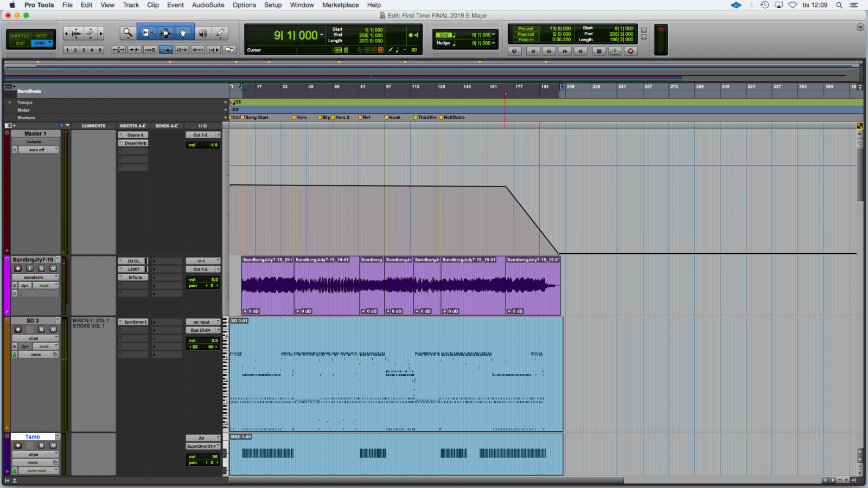This screenshot has width=868, height=488.
Task: Select the Zoomer (magnifying glass) tool
Action: click(127, 33)
